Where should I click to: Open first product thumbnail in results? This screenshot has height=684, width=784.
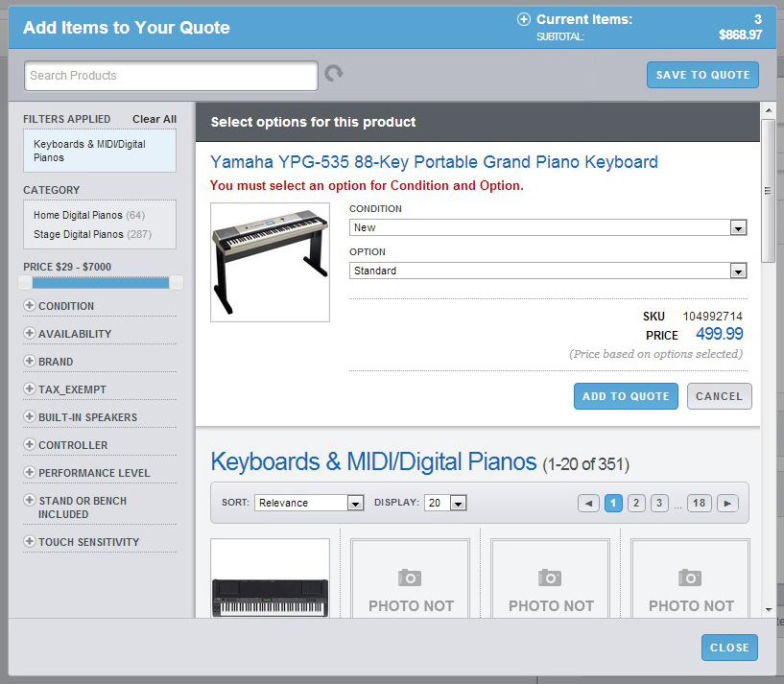pos(270,578)
